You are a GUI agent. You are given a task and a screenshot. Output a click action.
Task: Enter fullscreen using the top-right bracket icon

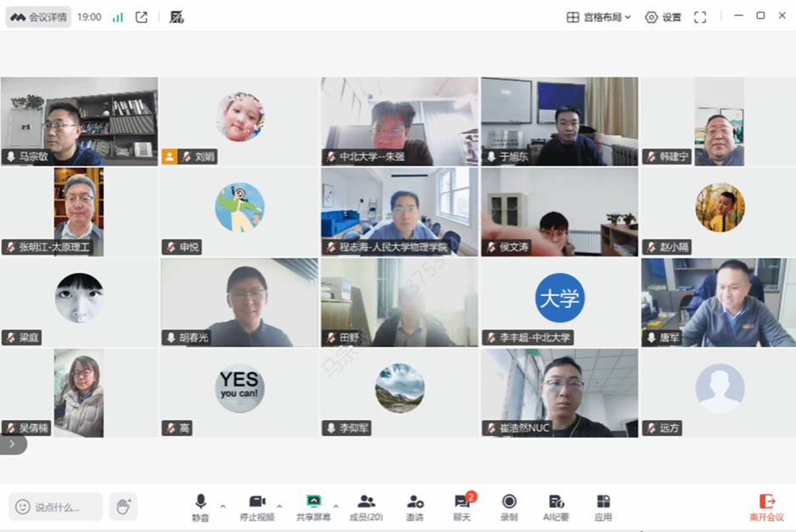700,17
